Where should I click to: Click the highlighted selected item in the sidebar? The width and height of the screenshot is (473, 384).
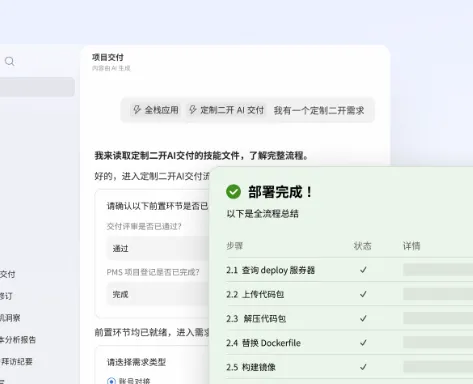tap(37, 87)
